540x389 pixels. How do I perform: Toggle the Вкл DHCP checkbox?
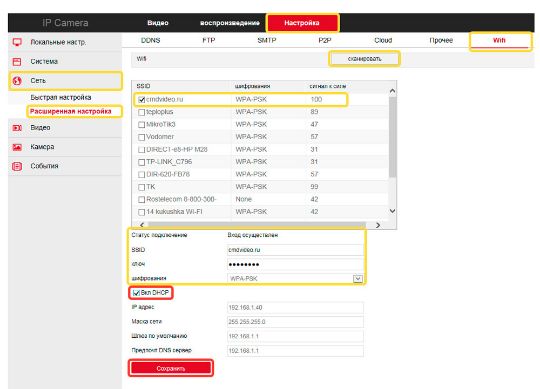(x=136, y=293)
